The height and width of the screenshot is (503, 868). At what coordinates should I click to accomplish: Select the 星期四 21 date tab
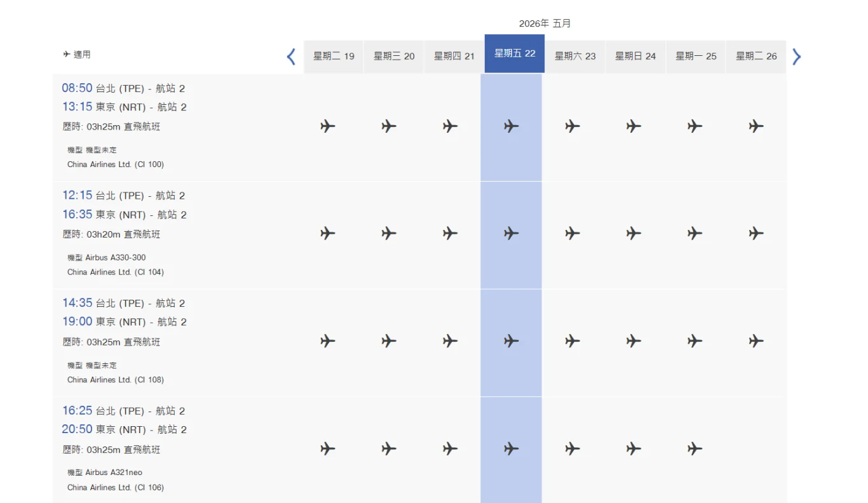(454, 57)
